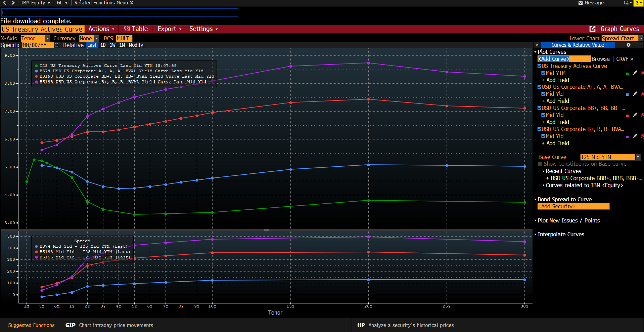Add Field under US Treasury Actives Curve
The image size is (644, 332).
555,80
